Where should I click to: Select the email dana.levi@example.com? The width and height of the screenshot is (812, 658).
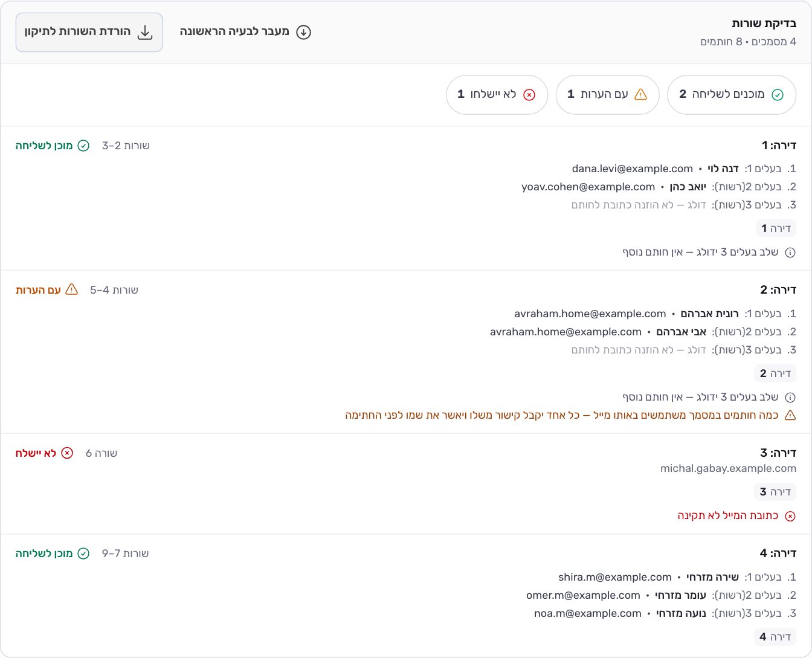tap(633, 169)
